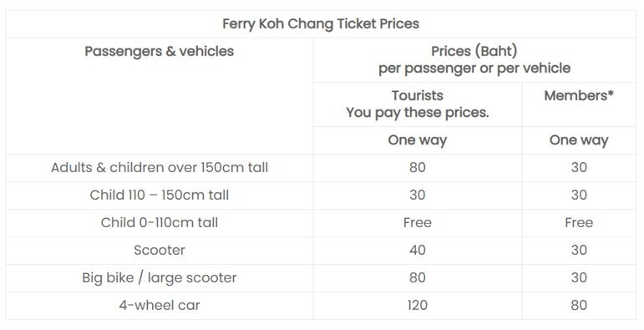The image size is (644, 330).
Task: Click the Child 0-110cm tall row label
Action: [x=160, y=223]
